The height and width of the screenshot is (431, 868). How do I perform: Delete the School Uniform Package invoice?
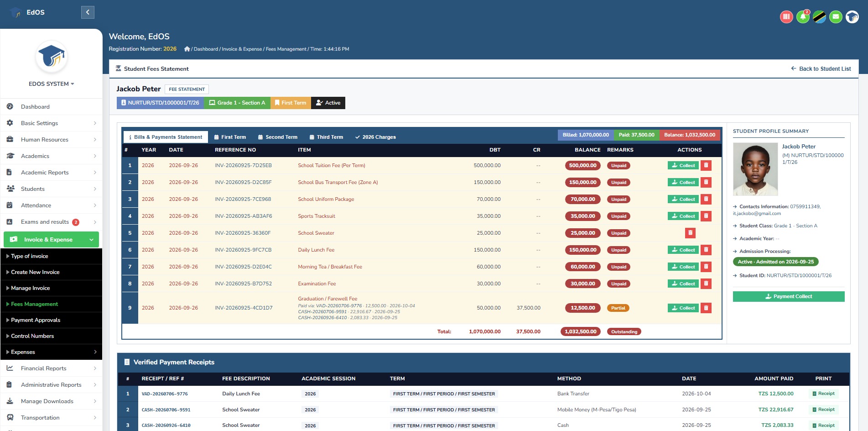pos(706,199)
